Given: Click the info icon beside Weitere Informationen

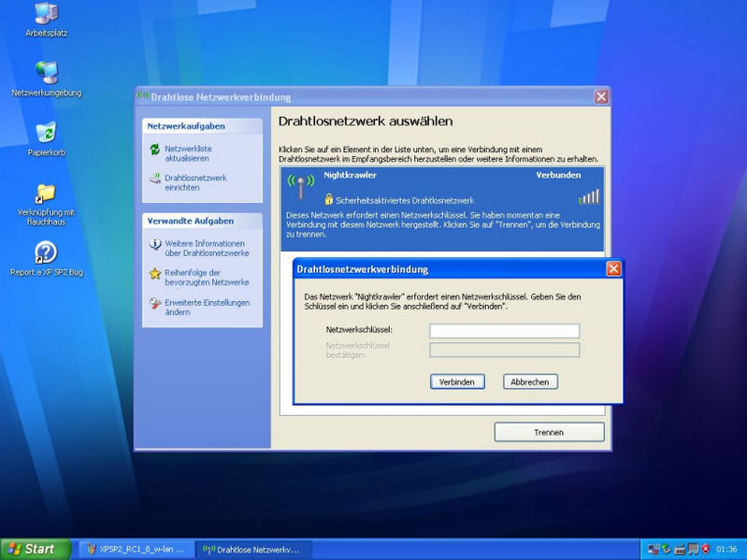Looking at the screenshot, I should pyautogui.click(x=155, y=244).
